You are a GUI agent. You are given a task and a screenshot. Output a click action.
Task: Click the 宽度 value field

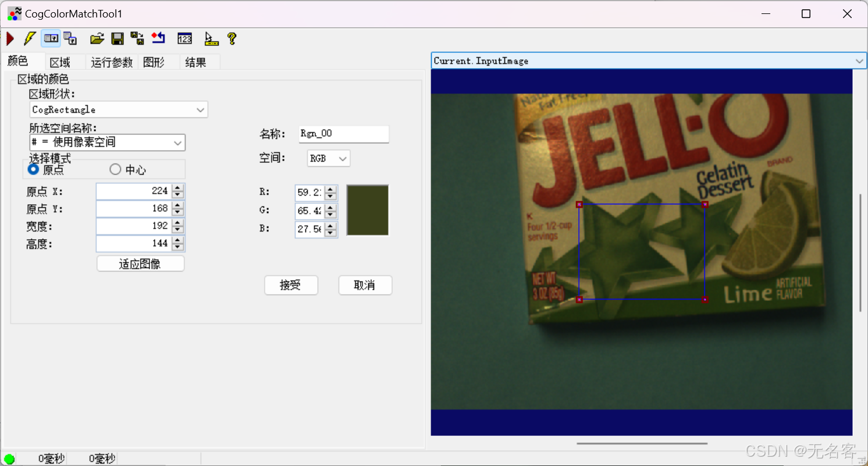click(x=134, y=226)
